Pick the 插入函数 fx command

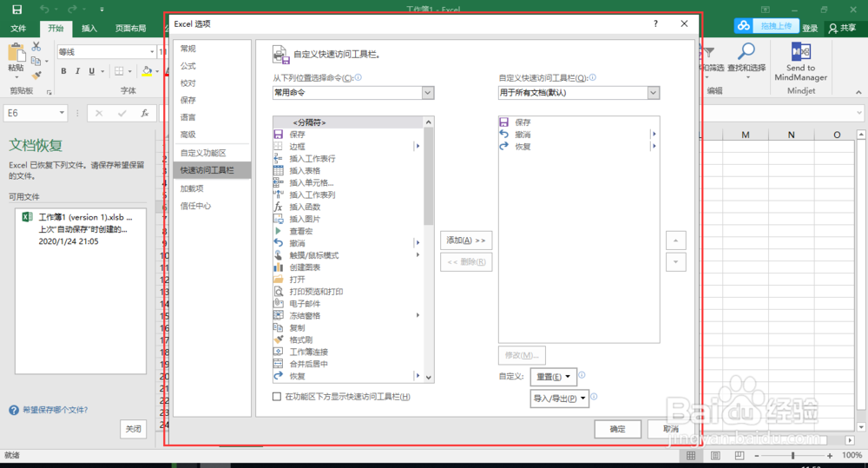click(348, 207)
